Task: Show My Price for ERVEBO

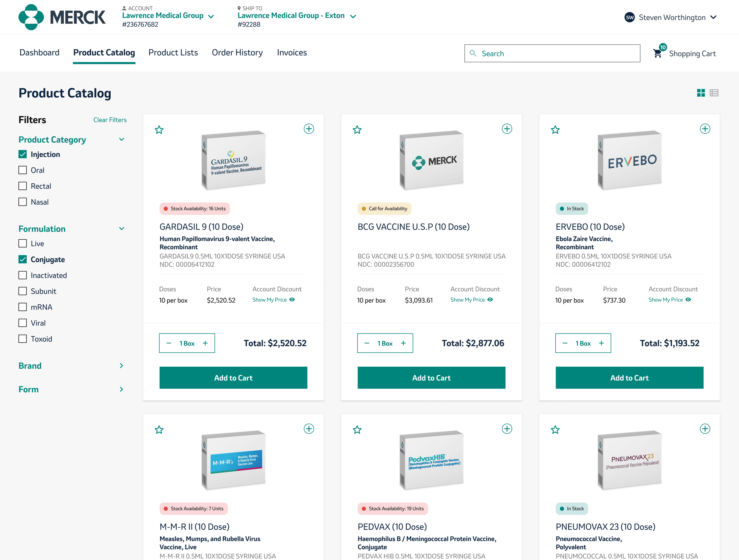Action: point(670,300)
